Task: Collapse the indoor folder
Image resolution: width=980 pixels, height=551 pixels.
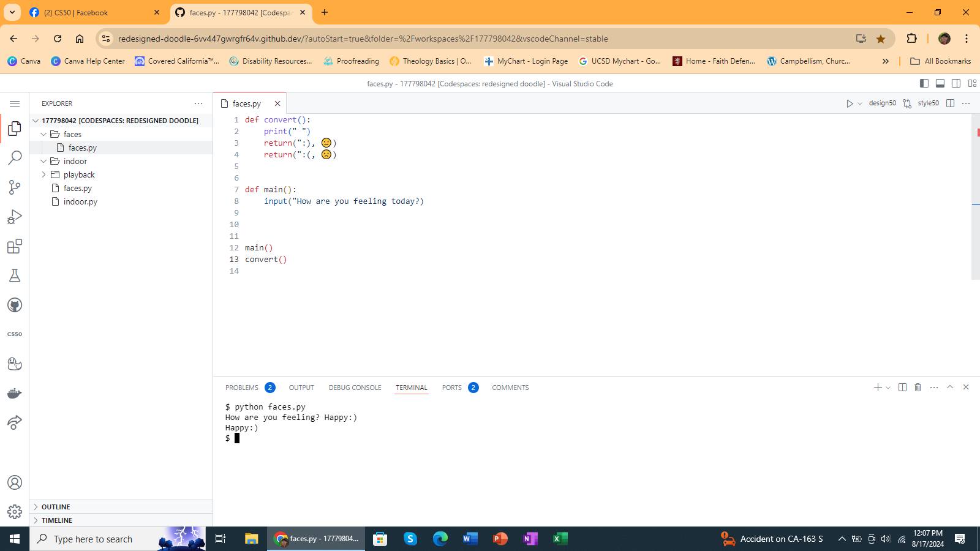Action: 121,161
